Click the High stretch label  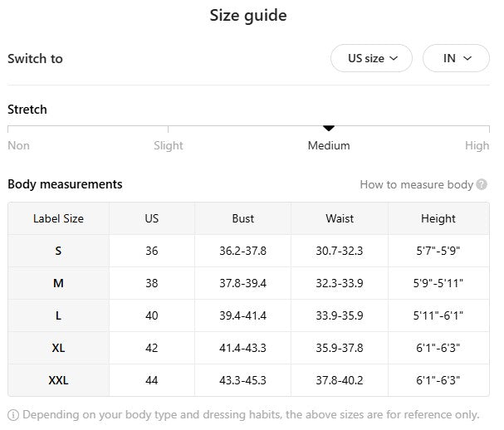tap(477, 145)
